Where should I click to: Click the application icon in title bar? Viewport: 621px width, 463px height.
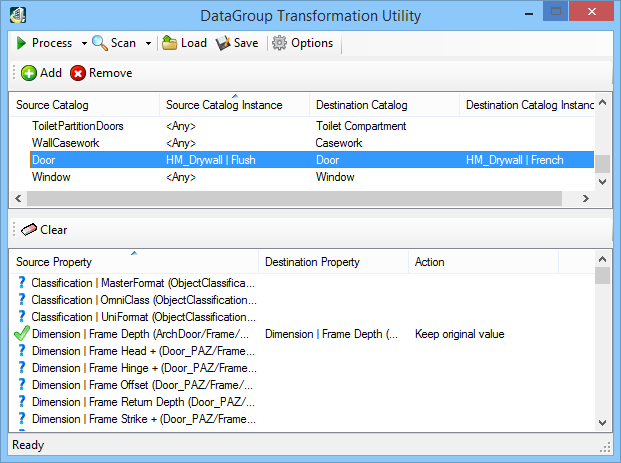point(18,15)
